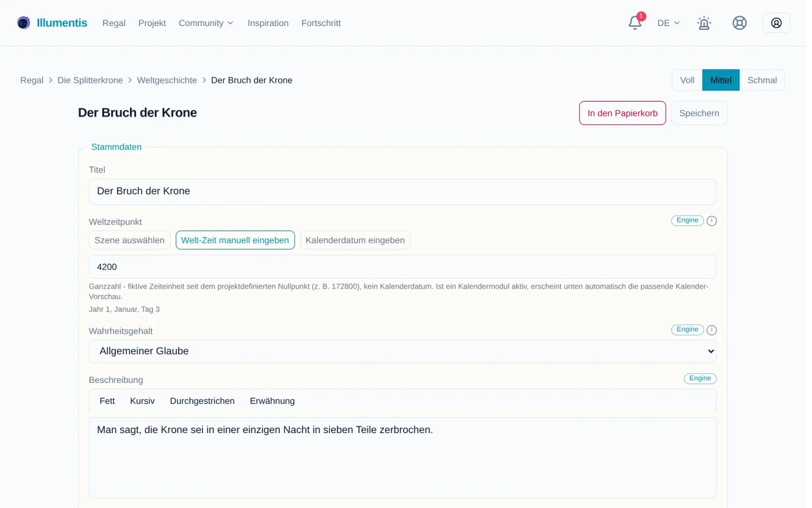Click In den Papierkorb button
This screenshot has height=508, width=812.
(623, 113)
